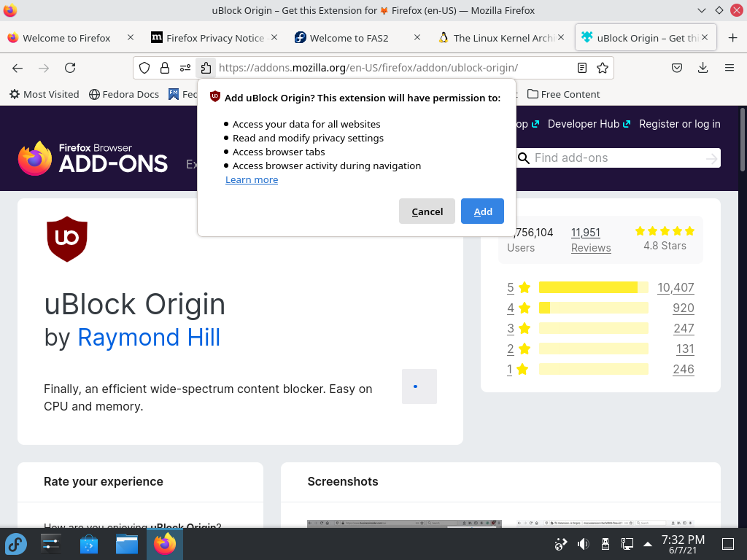Open Learn more about permissions link
The width and height of the screenshot is (747, 560).
point(252,180)
